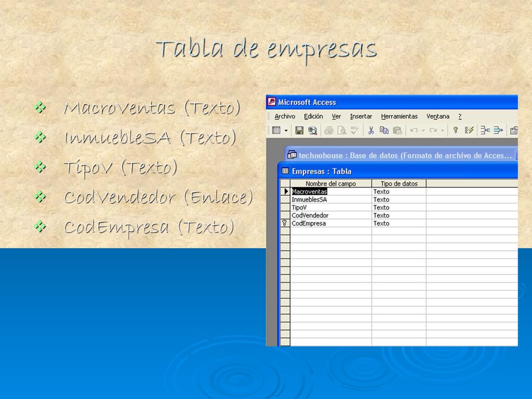Viewport: 532px width, 399px height.
Task: Click the Primary Key toolbar icon
Action: pyautogui.click(x=456, y=130)
